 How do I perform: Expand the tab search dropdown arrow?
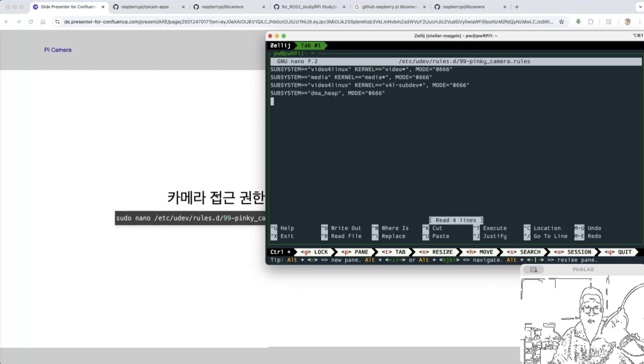click(640, 7)
